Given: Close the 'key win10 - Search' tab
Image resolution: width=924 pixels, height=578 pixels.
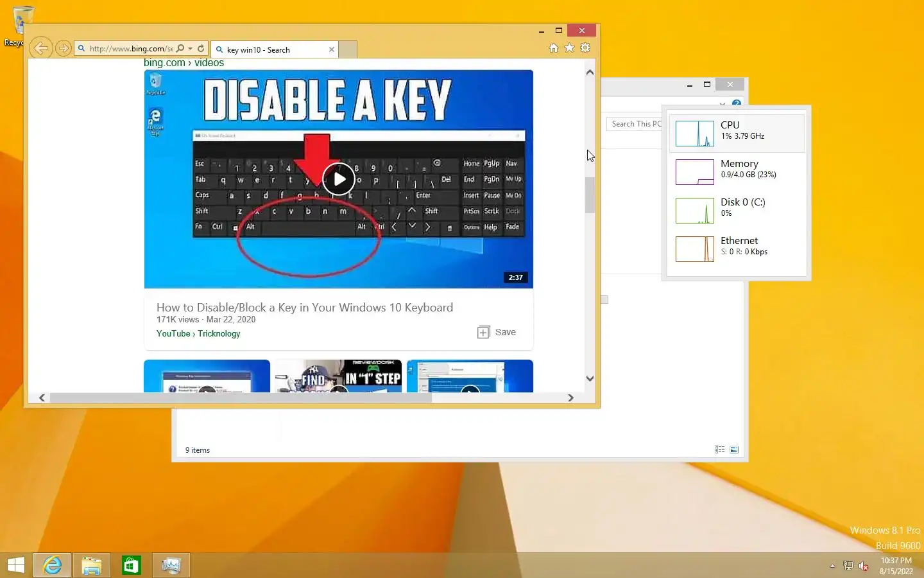Looking at the screenshot, I should point(332,49).
